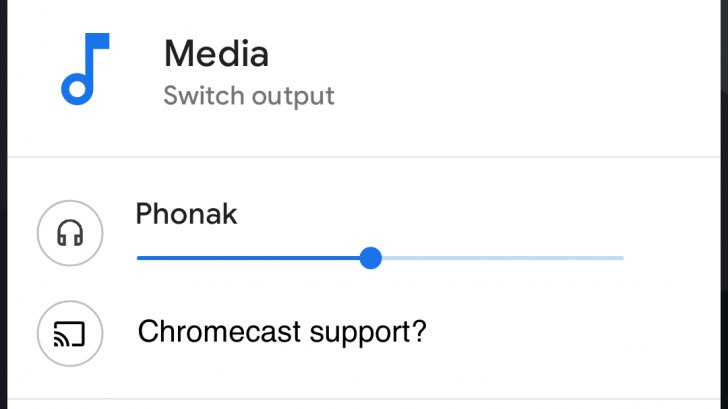Click the far right end of the volume slider
Image resolution: width=728 pixels, height=409 pixels.
pos(622,258)
